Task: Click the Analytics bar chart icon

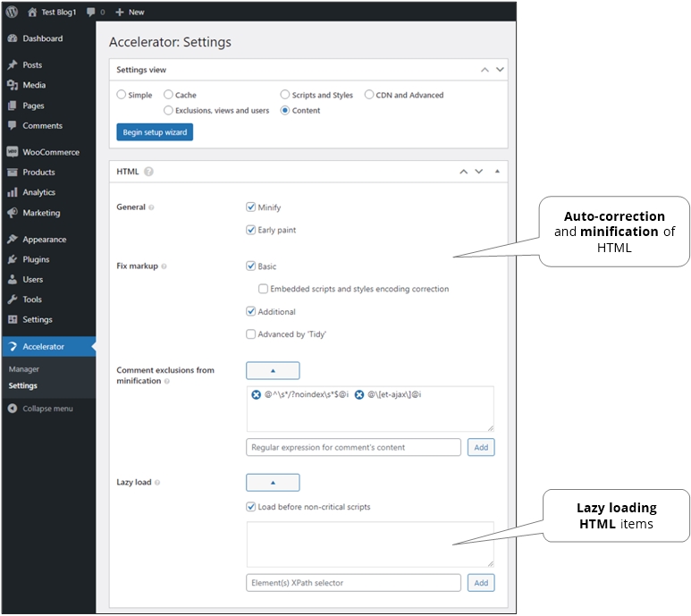Action: 13,192
